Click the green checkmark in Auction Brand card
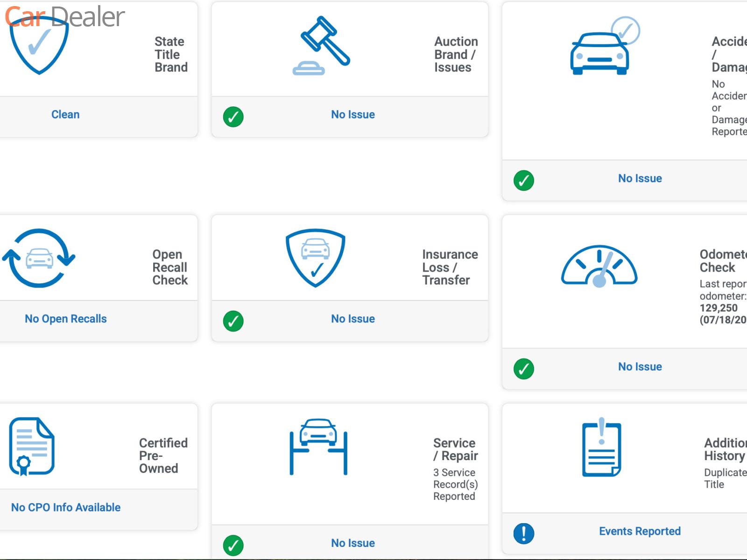 pyautogui.click(x=233, y=117)
